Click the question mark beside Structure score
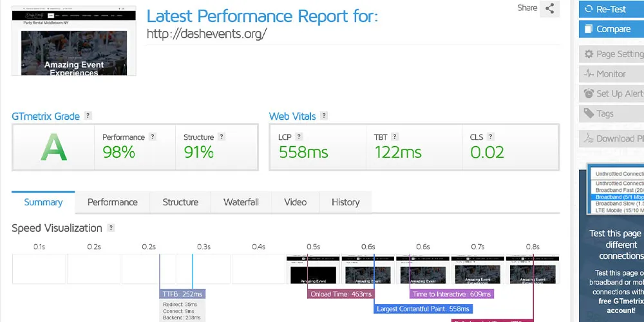This screenshot has height=322, width=644. (222, 137)
